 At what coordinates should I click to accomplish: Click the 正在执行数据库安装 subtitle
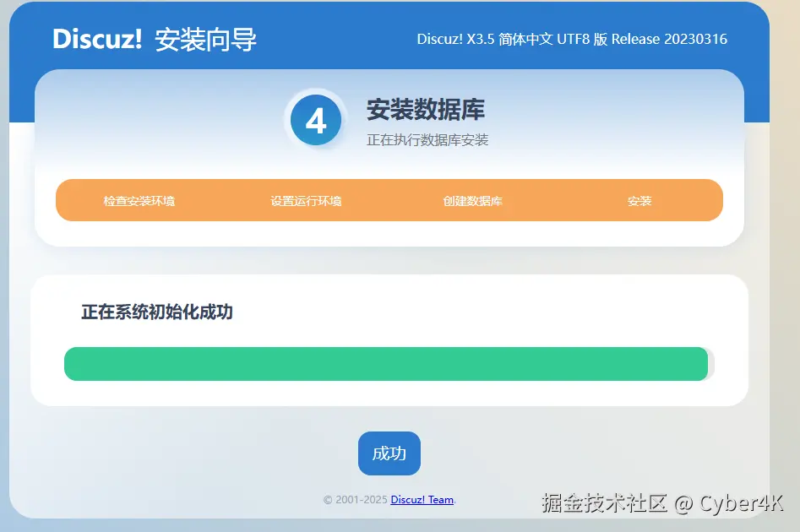(427, 140)
